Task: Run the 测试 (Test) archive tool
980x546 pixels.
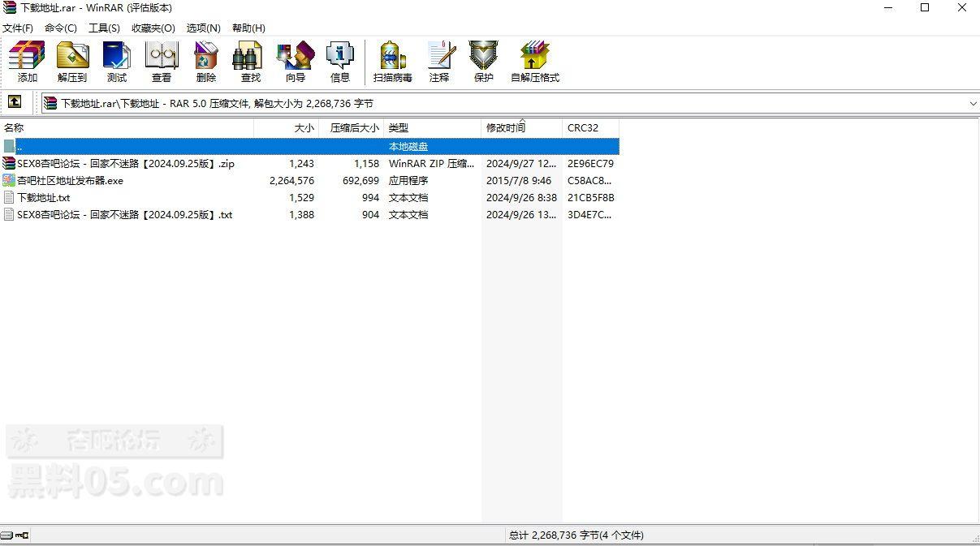Action: 117,62
